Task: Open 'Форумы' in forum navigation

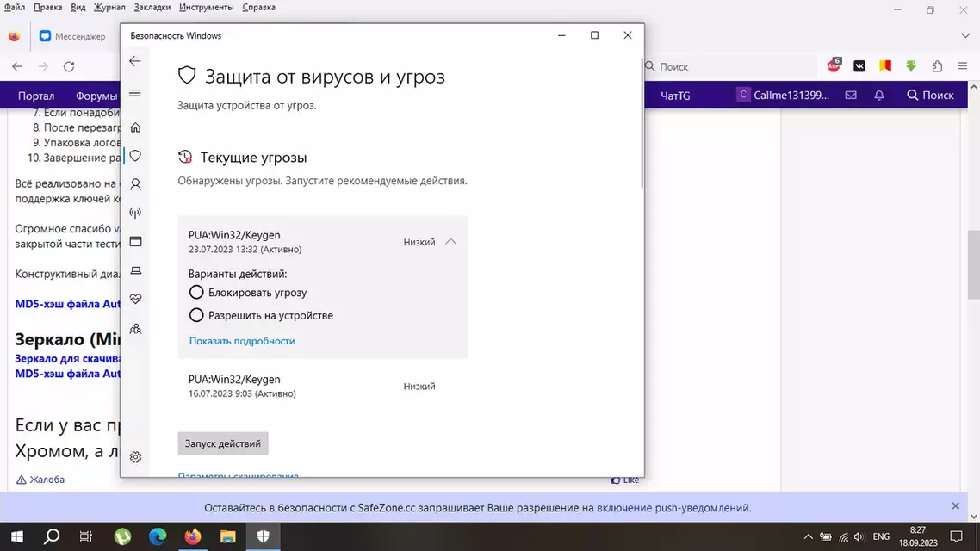Action: (x=96, y=96)
